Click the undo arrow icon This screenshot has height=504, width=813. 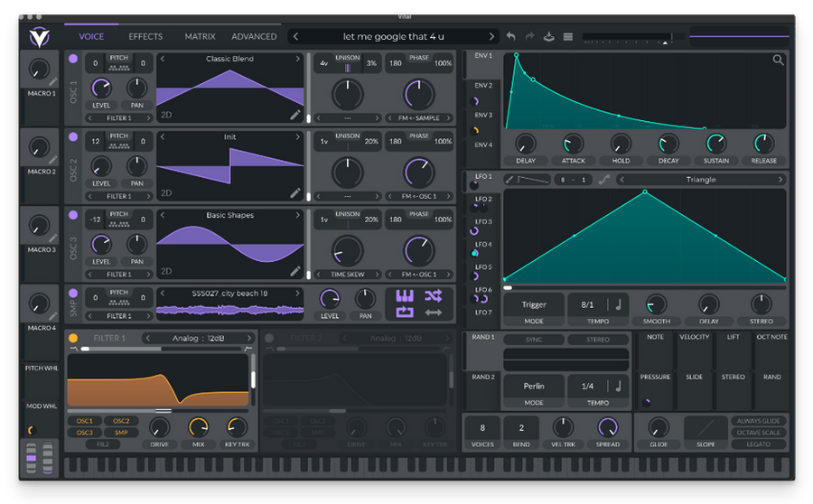point(510,36)
